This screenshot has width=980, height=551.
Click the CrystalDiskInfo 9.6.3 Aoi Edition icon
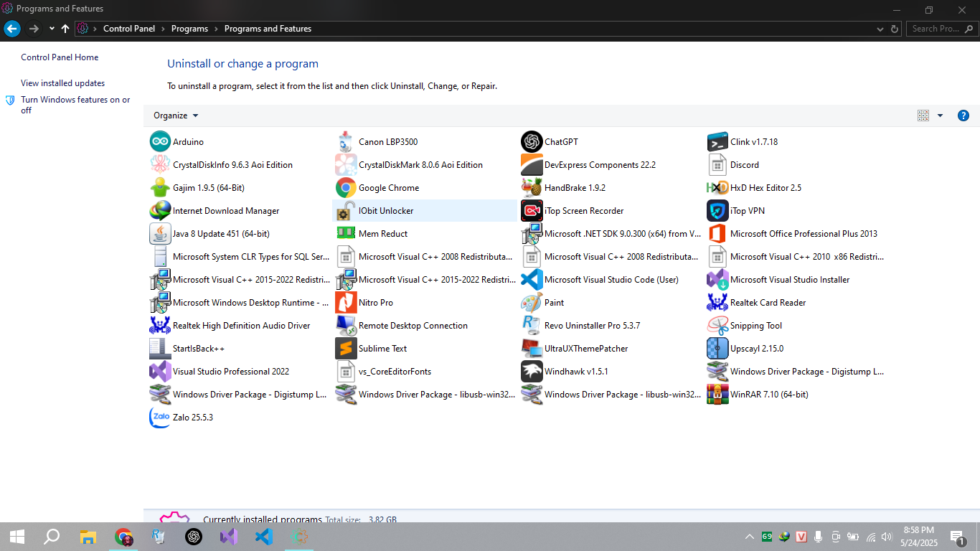pos(160,164)
